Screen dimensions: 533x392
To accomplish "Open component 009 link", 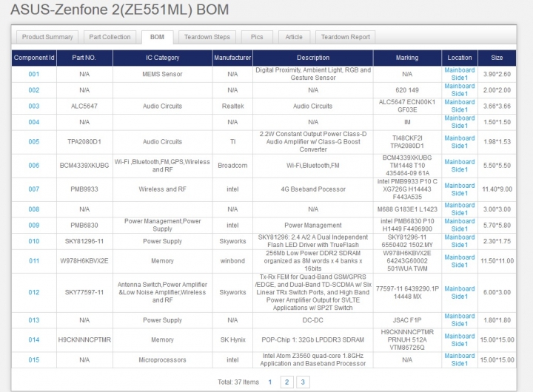I will tap(33, 225).
